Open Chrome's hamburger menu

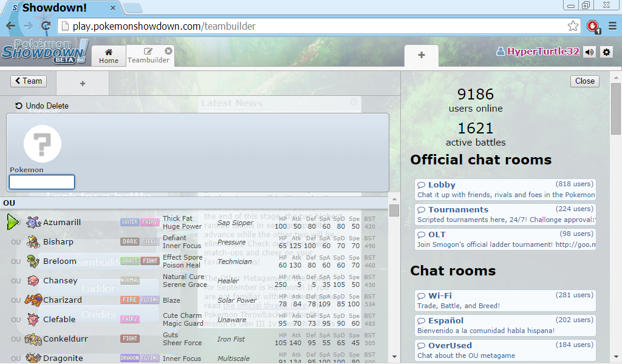[x=612, y=26]
